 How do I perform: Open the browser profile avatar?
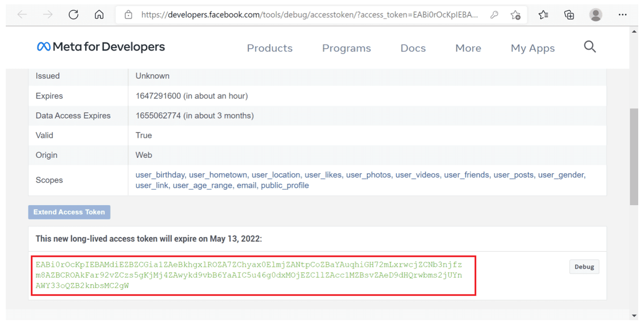[x=596, y=15]
